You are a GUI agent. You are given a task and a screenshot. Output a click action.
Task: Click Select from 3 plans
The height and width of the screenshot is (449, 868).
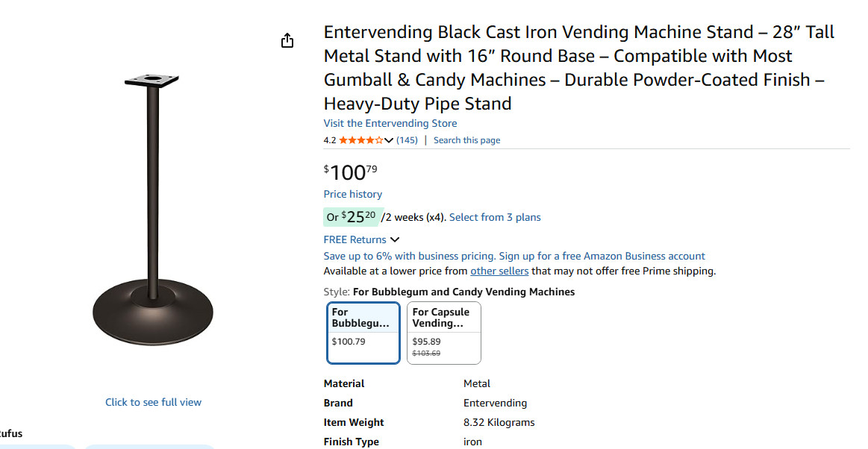[495, 217]
